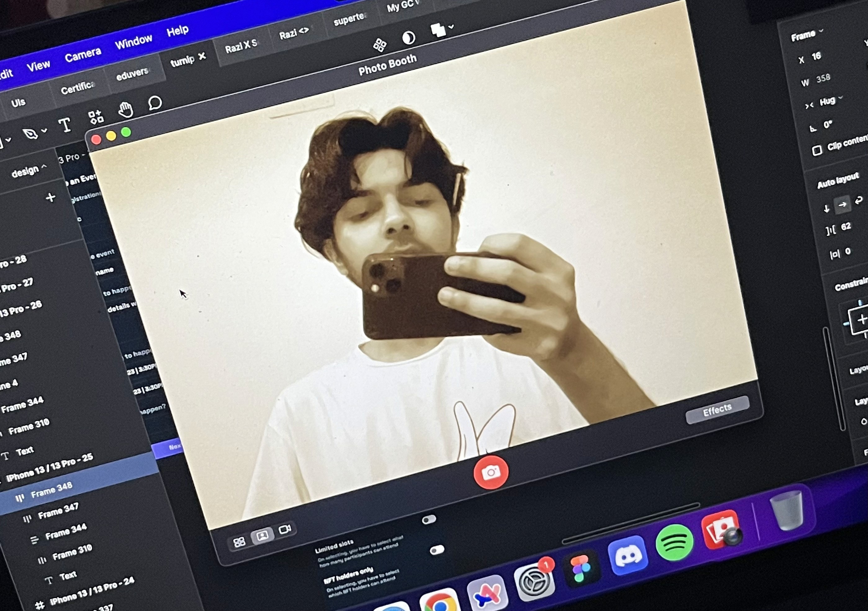Open Photo Booth from the dock
Image resolution: width=868 pixels, height=611 pixels.
tap(721, 530)
